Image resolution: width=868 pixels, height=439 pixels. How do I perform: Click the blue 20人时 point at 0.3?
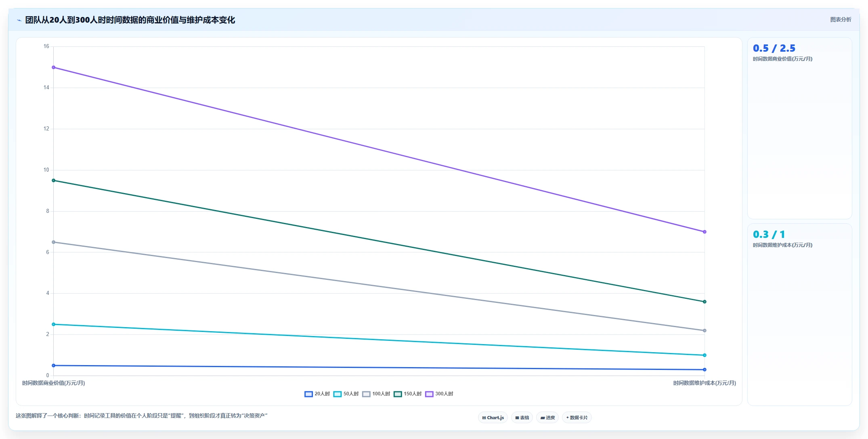click(x=704, y=370)
